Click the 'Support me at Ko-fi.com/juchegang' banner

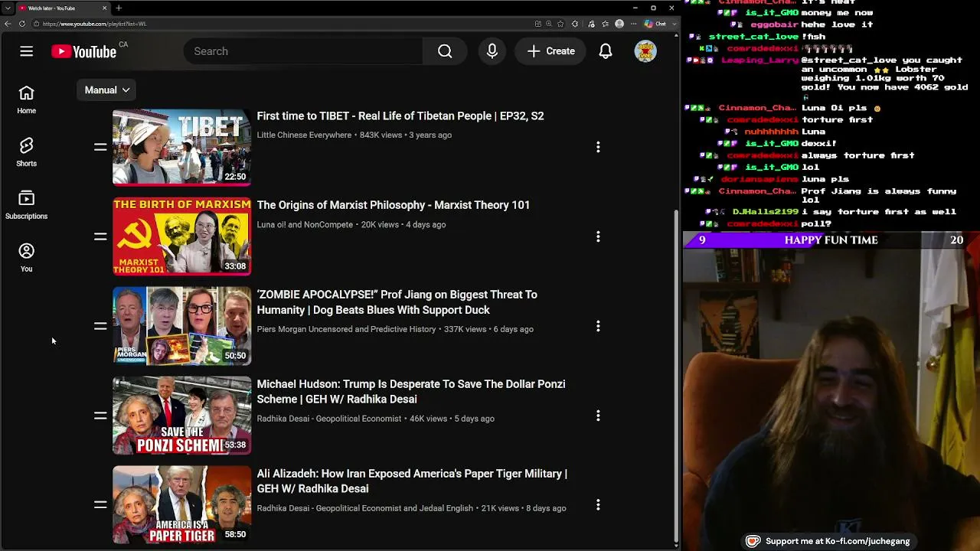click(x=828, y=541)
